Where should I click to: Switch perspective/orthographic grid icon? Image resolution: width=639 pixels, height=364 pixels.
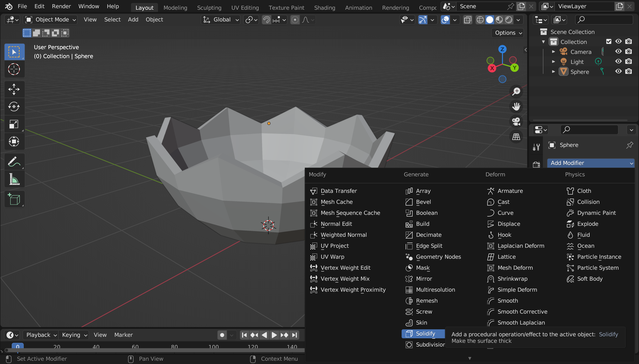pyautogui.click(x=516, y=136)
